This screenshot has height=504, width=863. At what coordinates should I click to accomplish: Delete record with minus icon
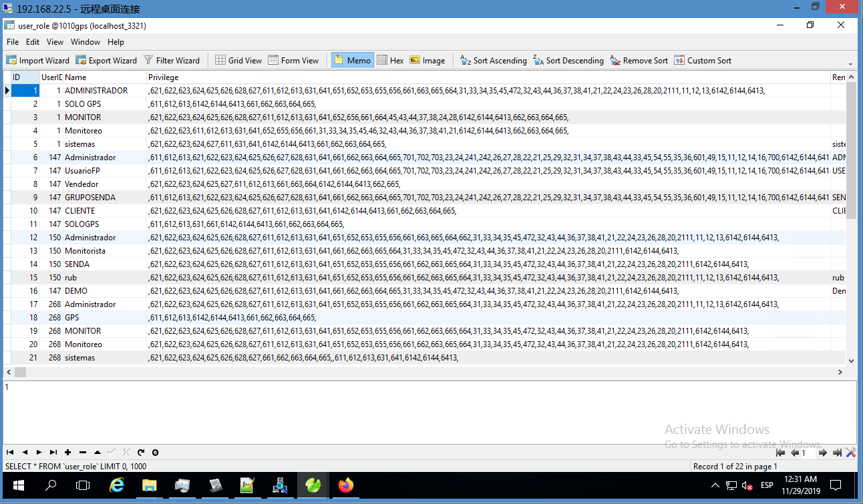83,453
